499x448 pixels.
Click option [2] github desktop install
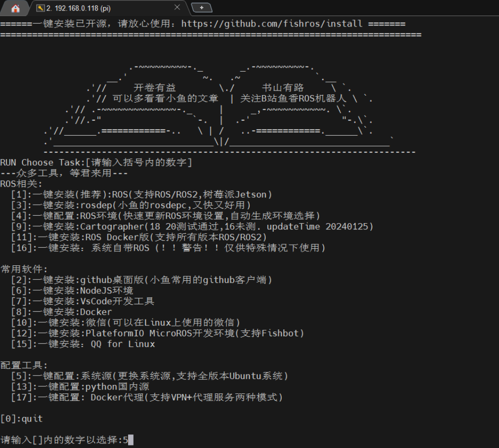pyautogui.click(x=142, y=280)
